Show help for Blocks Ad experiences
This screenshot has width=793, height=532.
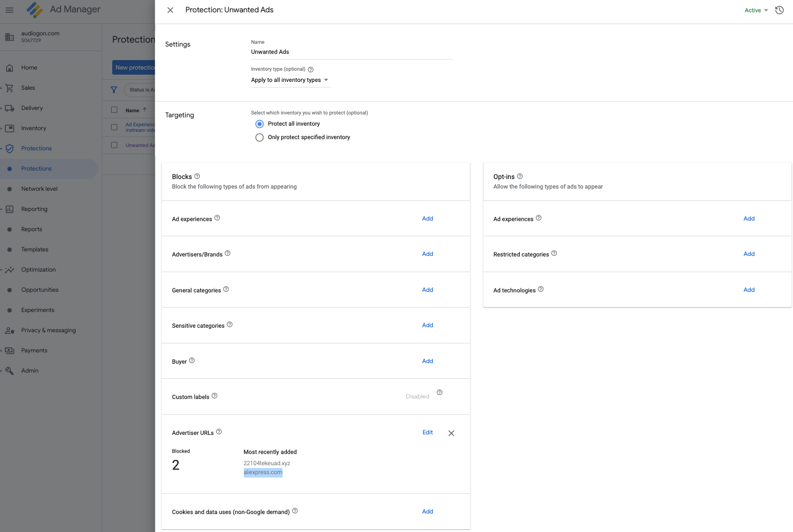coord(217,218)
